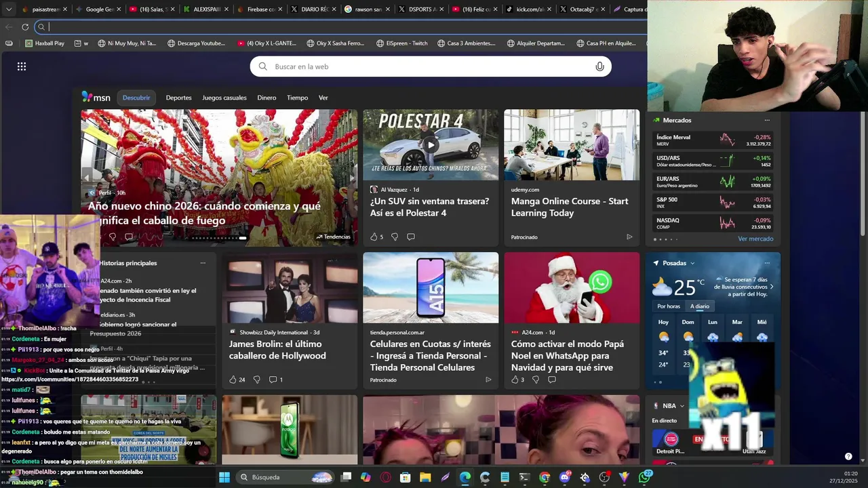Screen dimensions: 868x488
Task: Select the Descubrir tab
Action: pyautogui.click(x=136, y=98)
